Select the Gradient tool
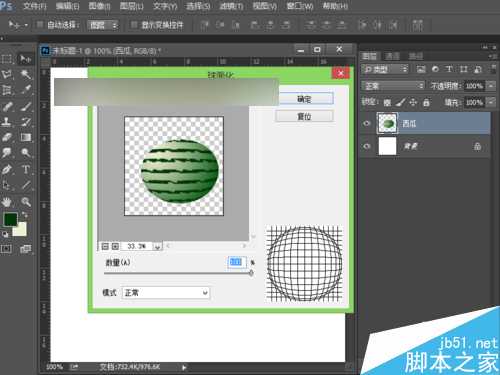The image size is (500, 375). tap(26, 137)
